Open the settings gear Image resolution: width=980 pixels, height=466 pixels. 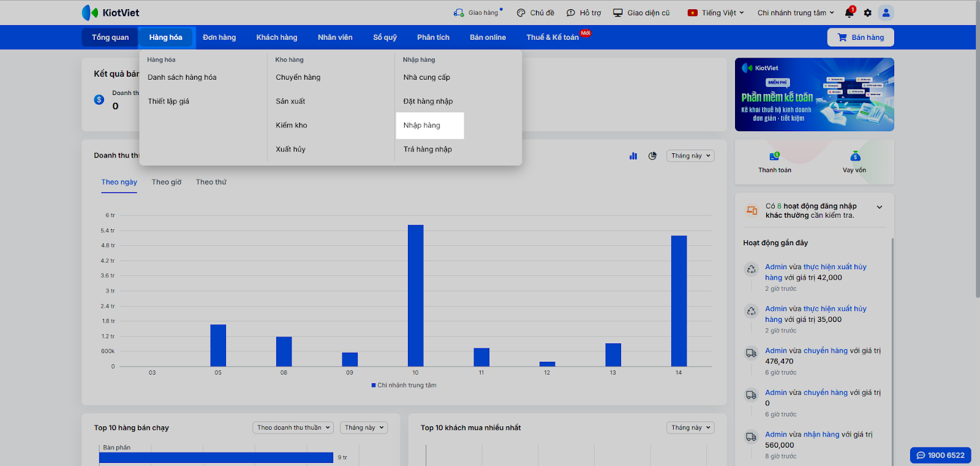867,12
